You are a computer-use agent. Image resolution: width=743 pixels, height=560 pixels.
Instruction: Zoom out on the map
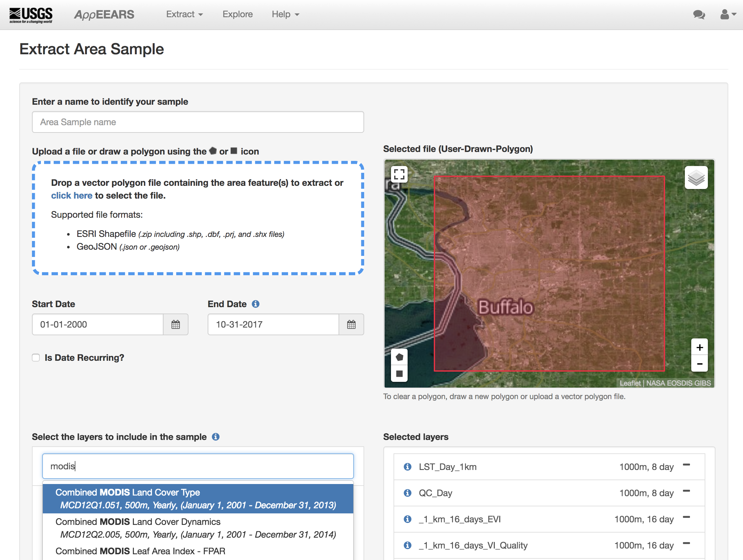[699, 364]
